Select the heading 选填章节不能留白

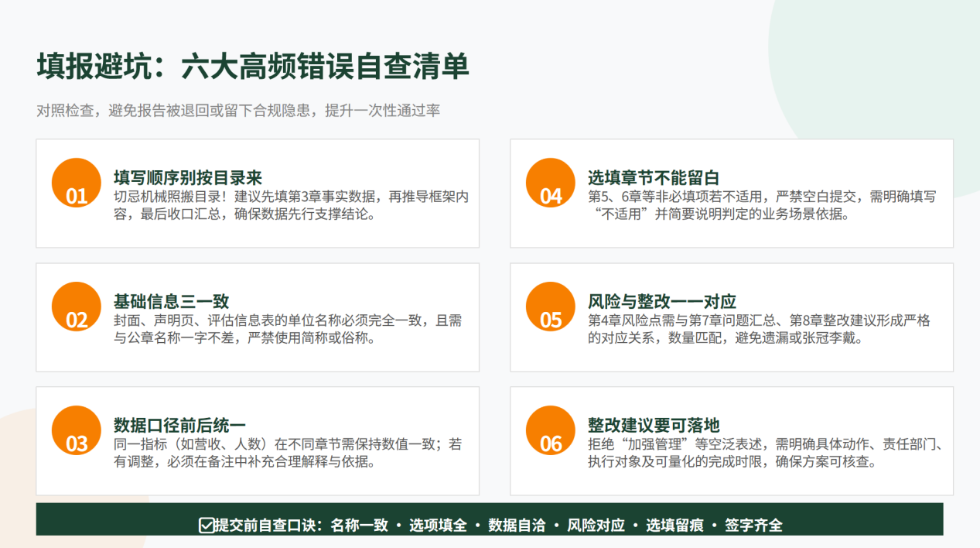tap(654, 177)
